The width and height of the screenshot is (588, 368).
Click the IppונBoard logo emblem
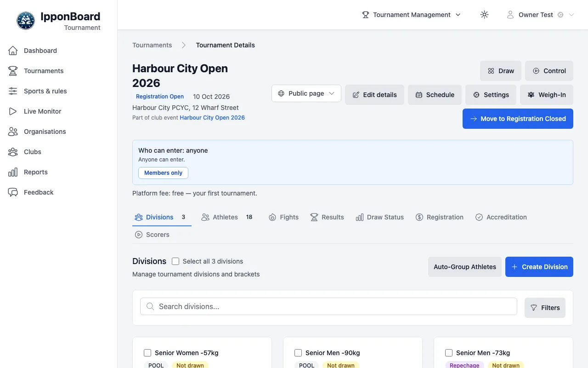pyautogui.click(x=26, y=21)
